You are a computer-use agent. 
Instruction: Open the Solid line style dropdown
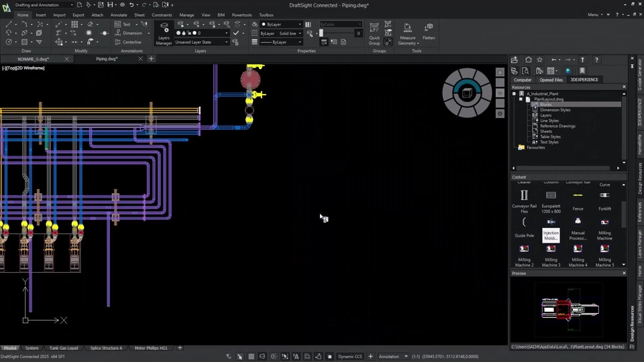[281, 34]
